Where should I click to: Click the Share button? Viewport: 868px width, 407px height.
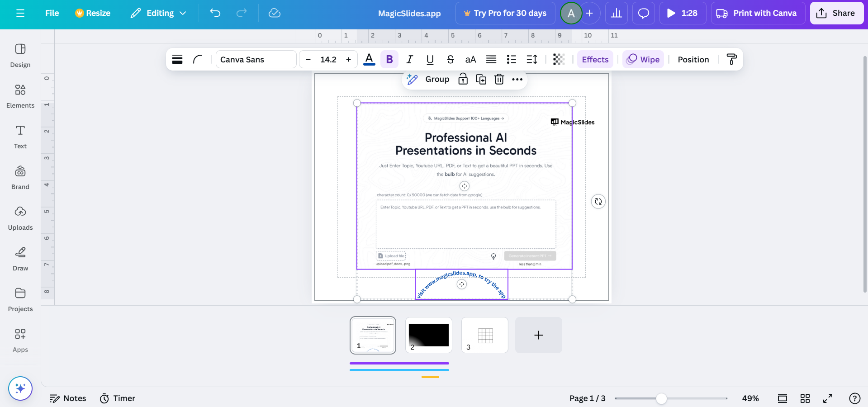[836, 13]
